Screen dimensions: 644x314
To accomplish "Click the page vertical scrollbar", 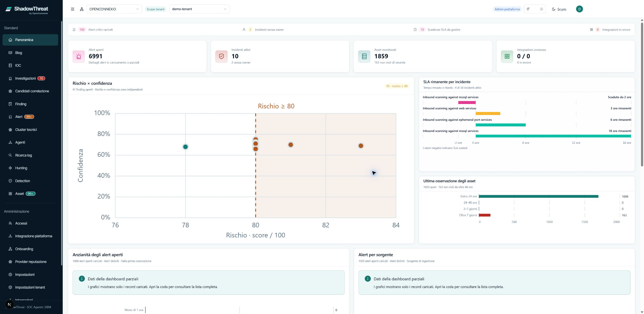I will pos(642,94).
